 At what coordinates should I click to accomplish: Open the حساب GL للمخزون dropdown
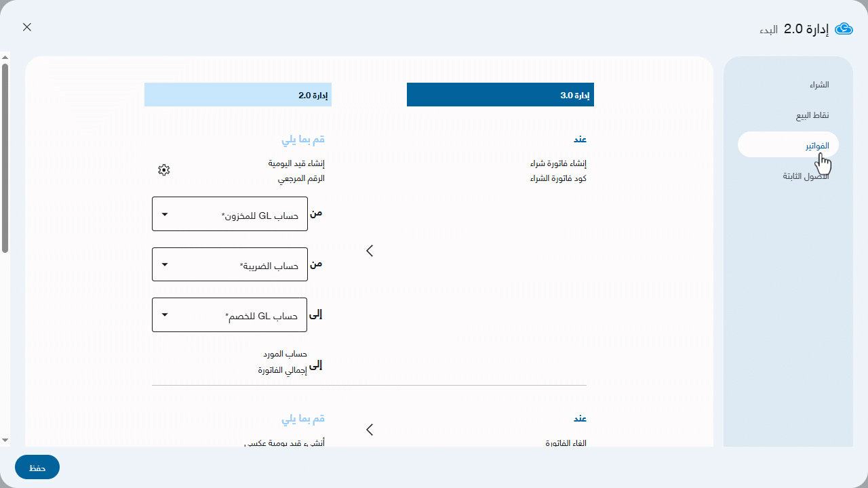[230, 214]
